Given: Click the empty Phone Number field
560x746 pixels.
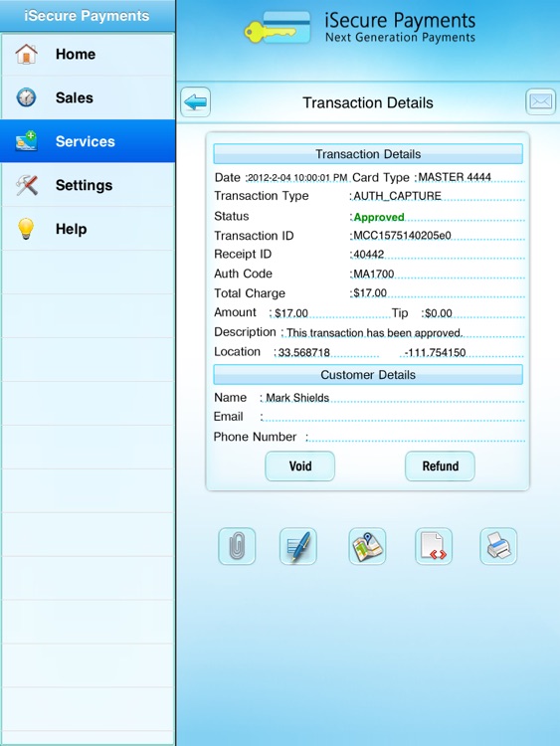Looking at the screenshot, I should click(x=417, y=437).
